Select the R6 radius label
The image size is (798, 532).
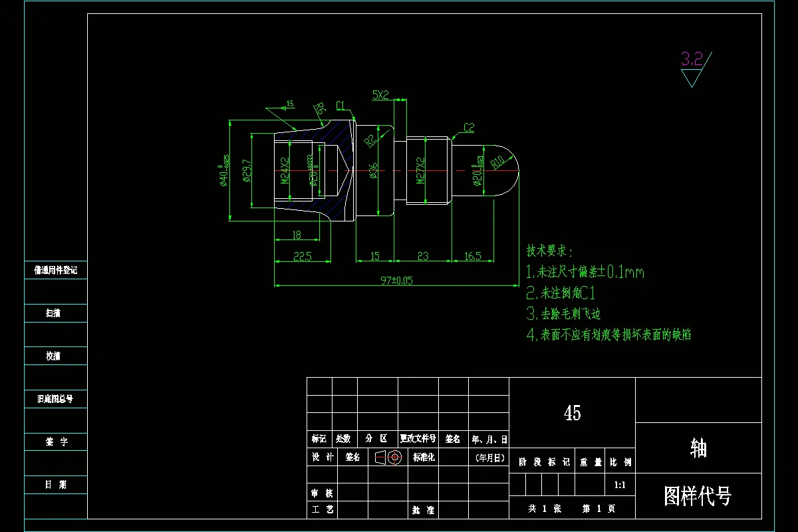pyautogui.click(x=320, y=108)
